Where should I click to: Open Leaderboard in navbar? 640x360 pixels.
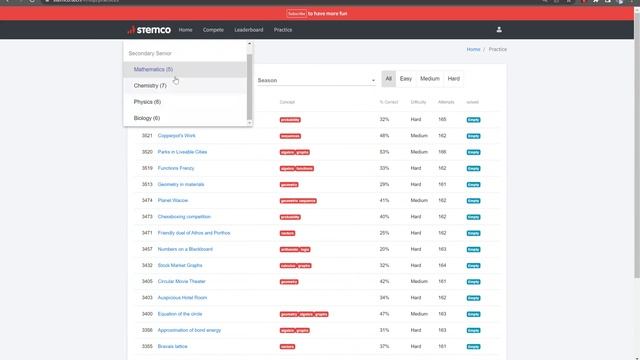pos(249,30)
